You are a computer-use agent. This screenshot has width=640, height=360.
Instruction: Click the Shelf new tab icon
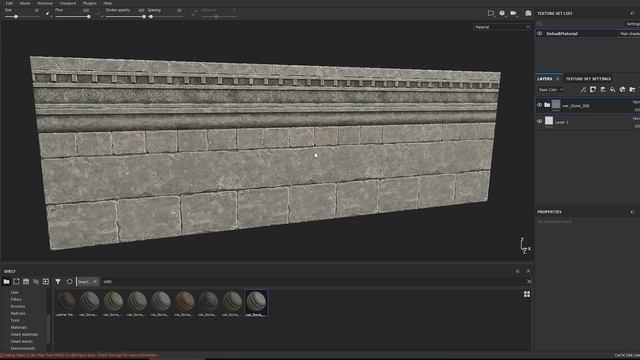point(16,282)
